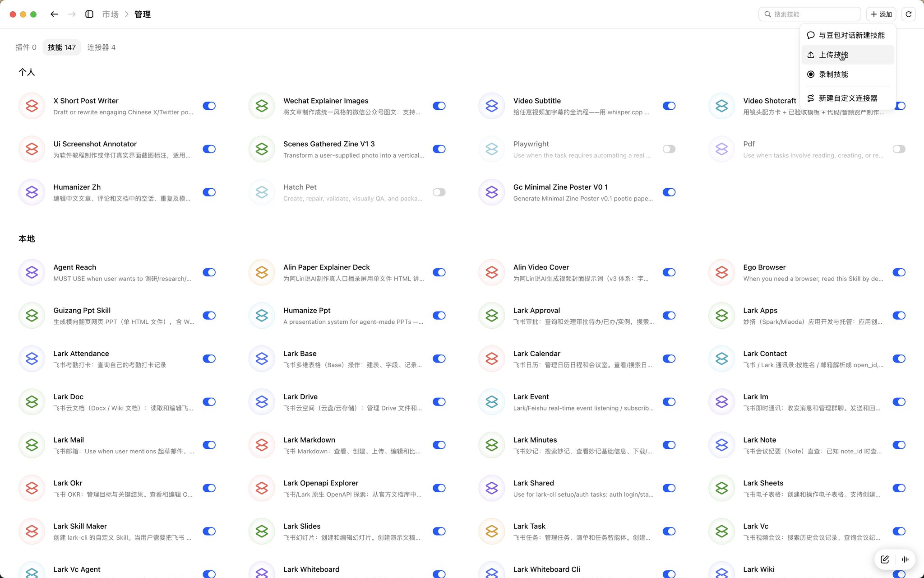Enable the Playwright skill toggle
This screenshot has height=578, width=924.
click(x=669, y=149)
